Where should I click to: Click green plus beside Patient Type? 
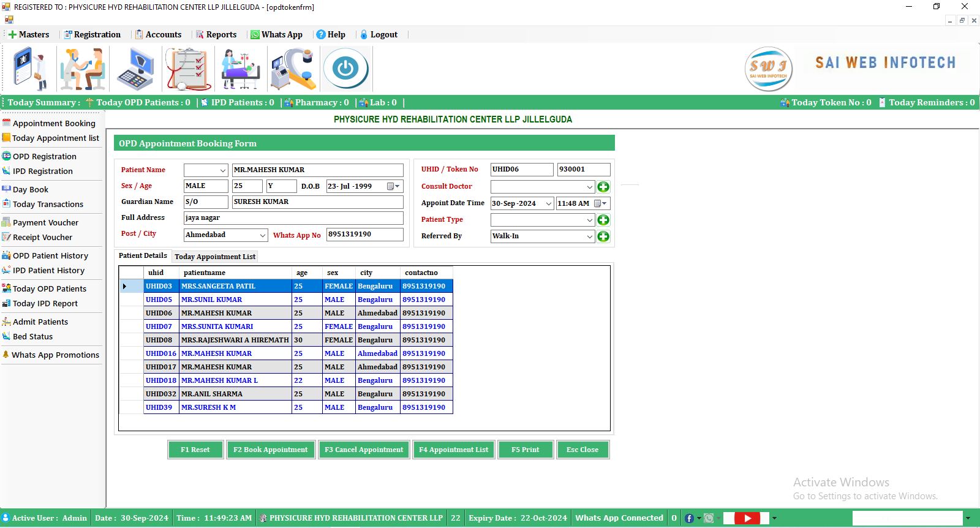coord(603,220)
